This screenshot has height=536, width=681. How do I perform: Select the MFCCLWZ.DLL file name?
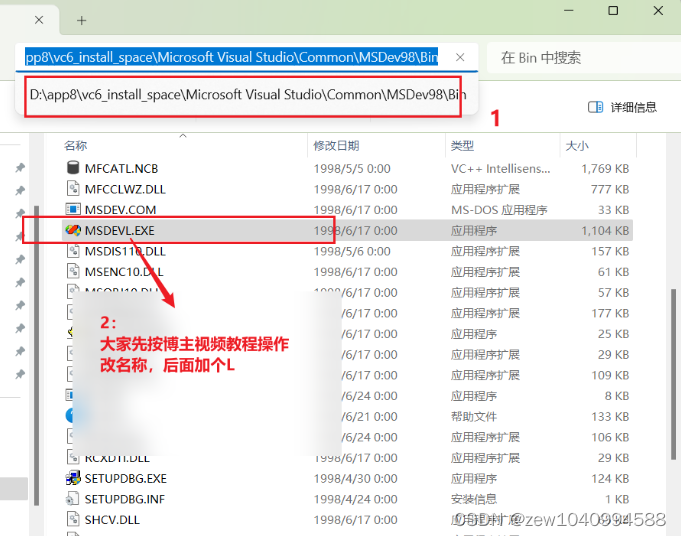(125, 189)
